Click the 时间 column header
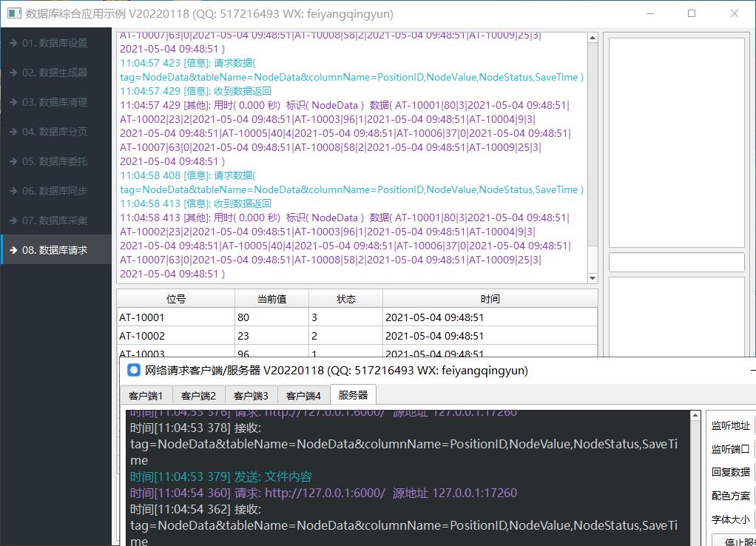756x546 pixels. 490,299
